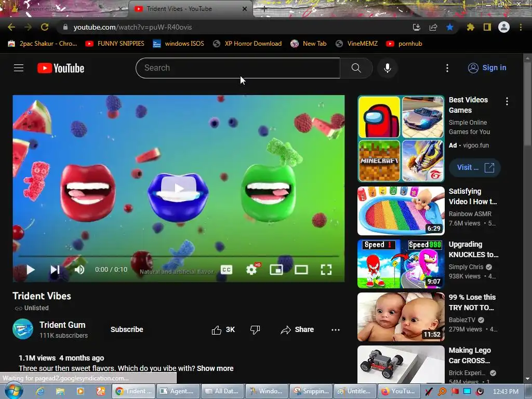Open 2pac Shakur bookmark

43,44
